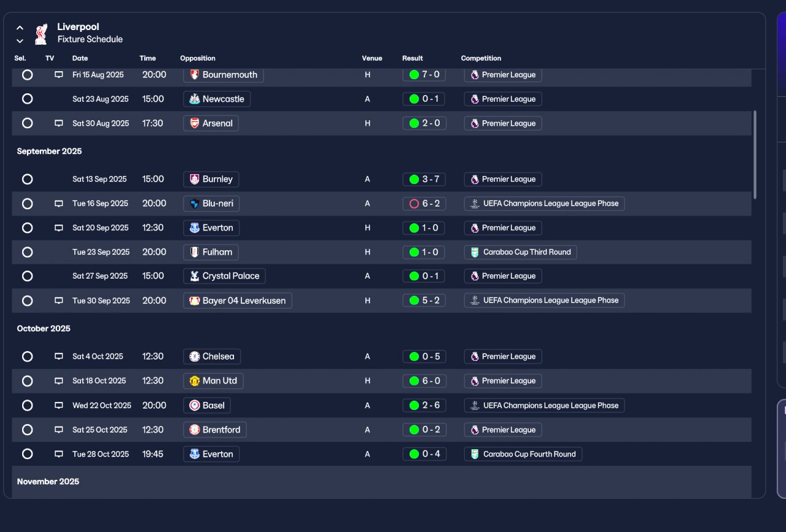Select the Burnley fixture radio button
Image resolution: width=786 pixels, height=532 pixels.
click(x=27, y=179)
